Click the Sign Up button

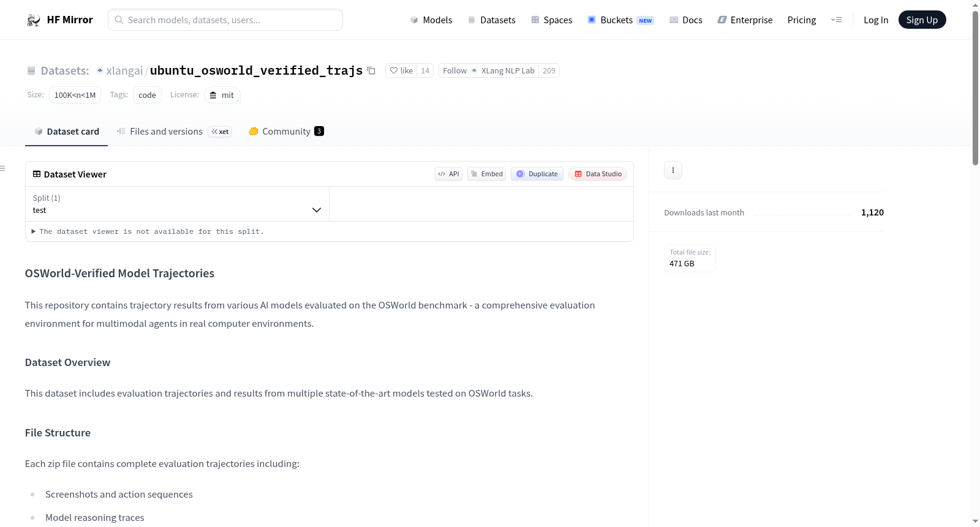pyautogui.click(x=922, y=20)
